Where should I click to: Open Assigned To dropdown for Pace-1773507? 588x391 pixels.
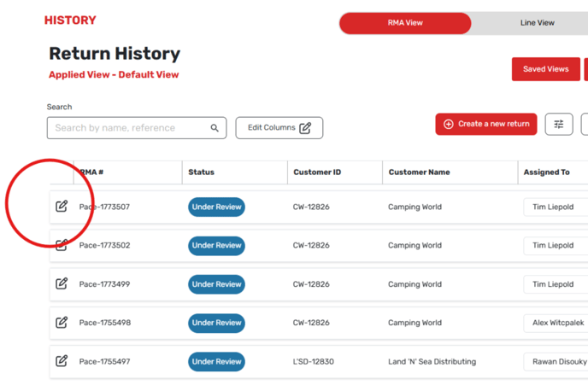(x=555, y=207)
